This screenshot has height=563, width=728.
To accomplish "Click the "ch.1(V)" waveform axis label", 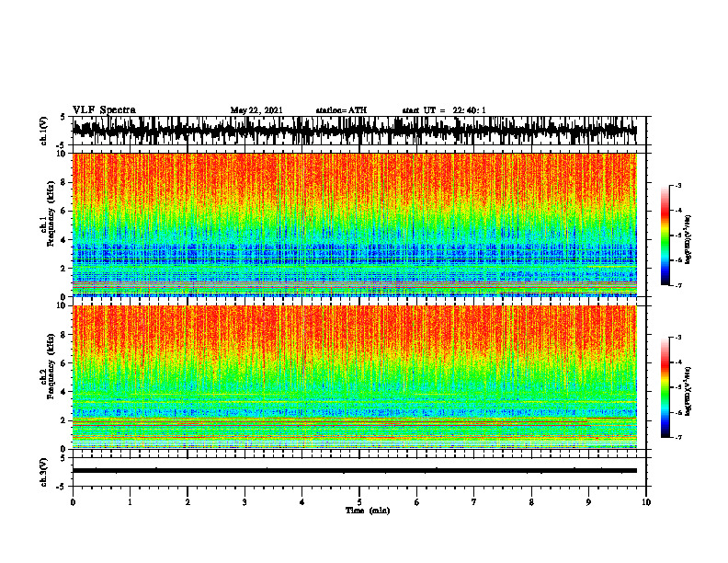I will point(44,131).
